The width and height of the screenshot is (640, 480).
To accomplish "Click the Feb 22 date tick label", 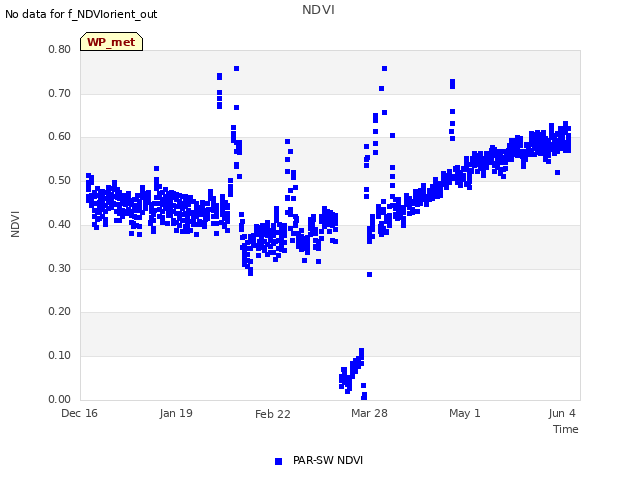I will tap(273, 414).
